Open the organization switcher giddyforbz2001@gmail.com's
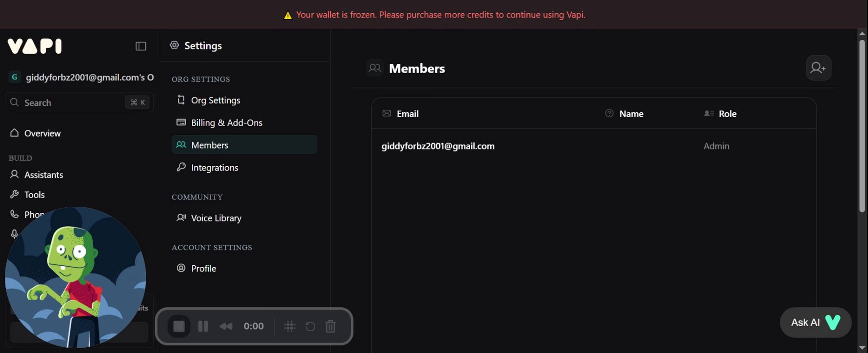This screenshot has height=353, width=868. [x=81, y=77]
